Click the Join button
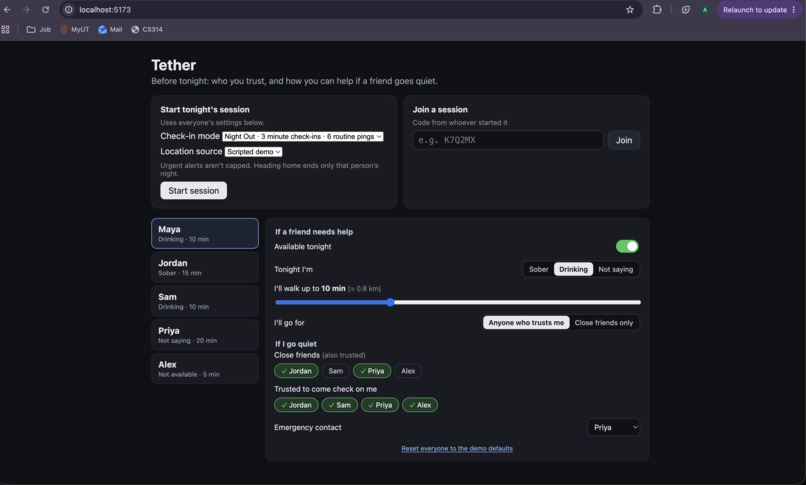806x485 pixels. click(x=624, y=140)
